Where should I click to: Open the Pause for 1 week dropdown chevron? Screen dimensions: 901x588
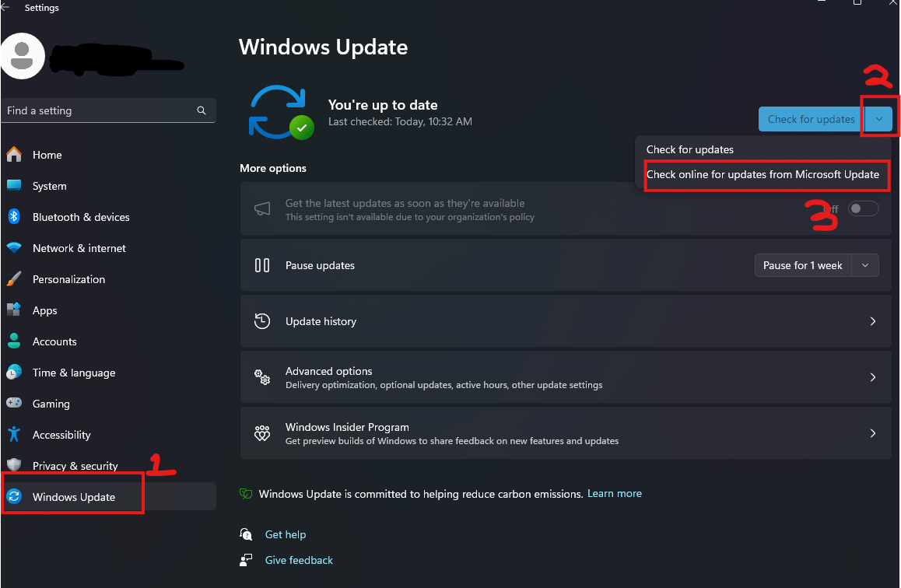[865, 265]
